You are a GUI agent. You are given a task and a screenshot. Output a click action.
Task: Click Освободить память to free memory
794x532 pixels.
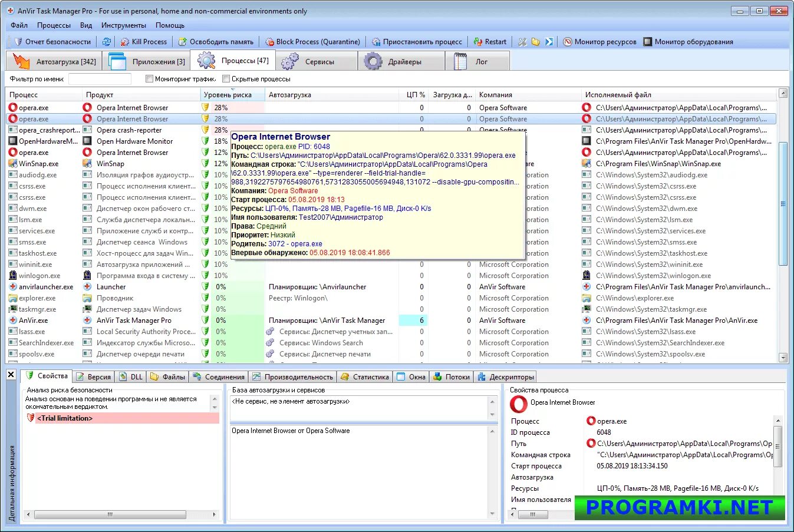click(x=216, y=42)
